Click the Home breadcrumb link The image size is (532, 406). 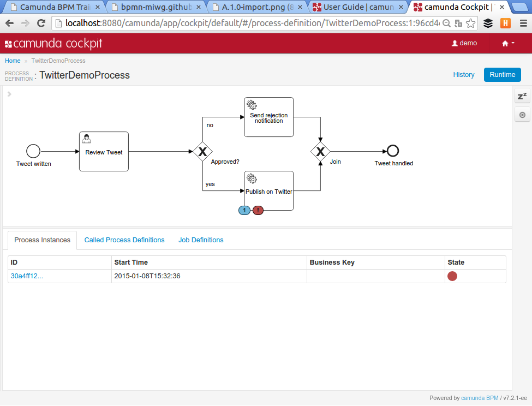pyautogui.click(x=13, y=61)
